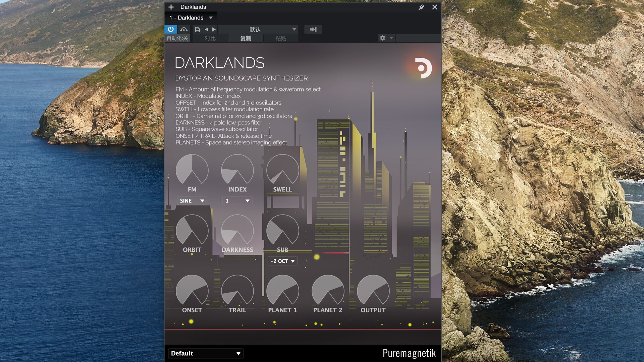
Task: Click the ONSET knob
Action: tap(192, 291)
